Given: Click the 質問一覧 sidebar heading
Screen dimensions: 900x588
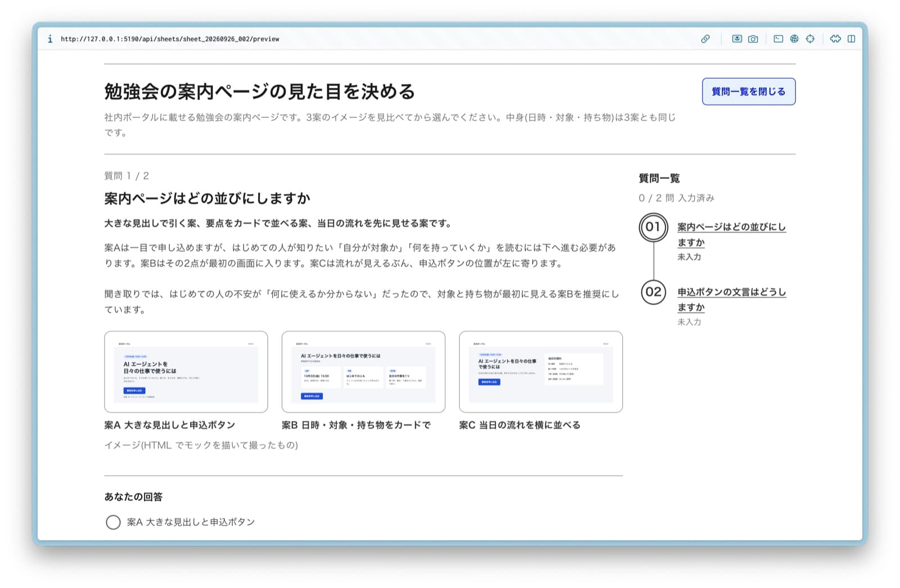Looking at the screenshot, I should 659,178.
